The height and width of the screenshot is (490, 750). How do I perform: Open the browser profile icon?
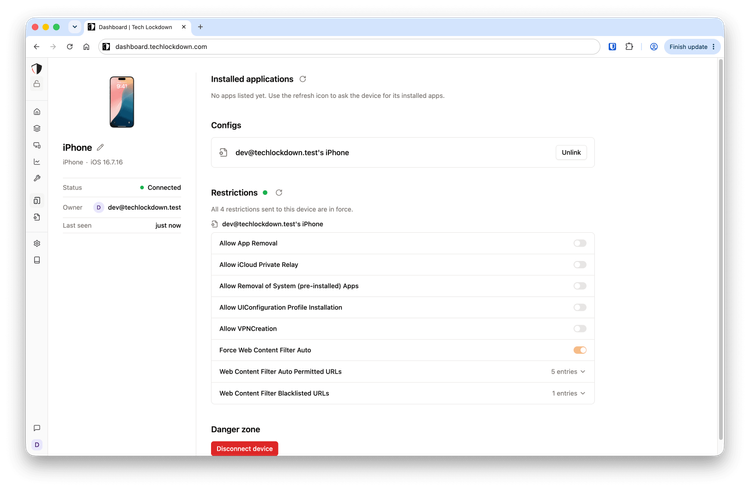pyautogui.click(x=653, y=46)
